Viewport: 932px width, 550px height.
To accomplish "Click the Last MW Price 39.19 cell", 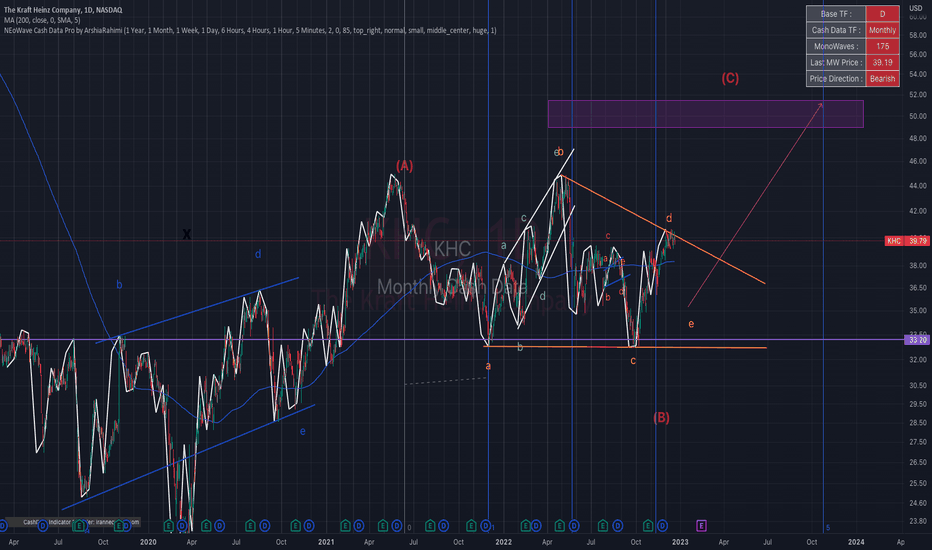I will point(882,62).
